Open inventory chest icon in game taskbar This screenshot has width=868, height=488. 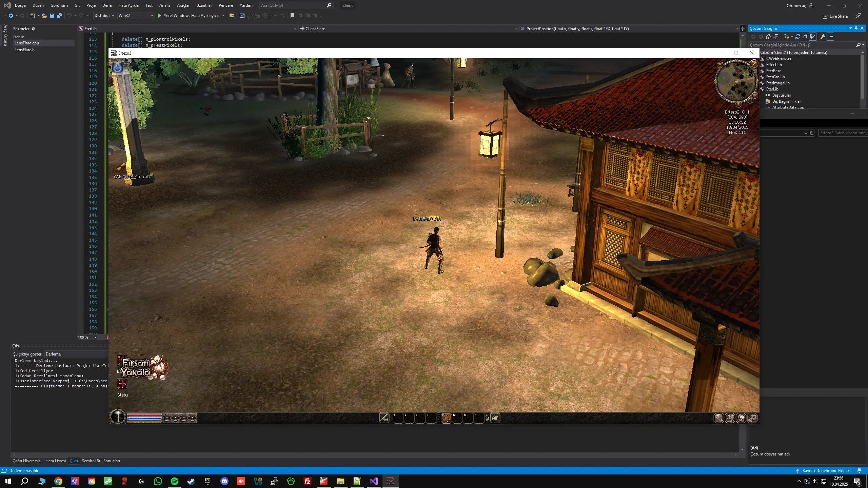coord(730,418)
